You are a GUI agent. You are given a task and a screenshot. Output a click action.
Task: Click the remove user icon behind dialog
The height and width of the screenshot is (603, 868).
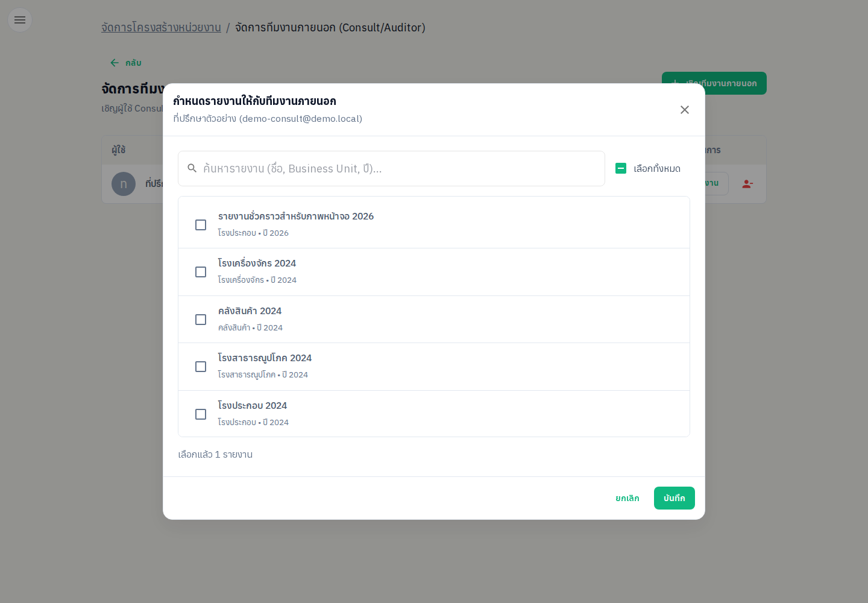tap(747, 184)
